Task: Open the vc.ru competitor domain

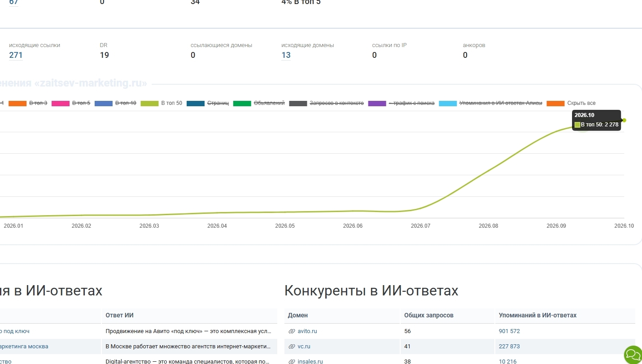Action: coord(304,347)
